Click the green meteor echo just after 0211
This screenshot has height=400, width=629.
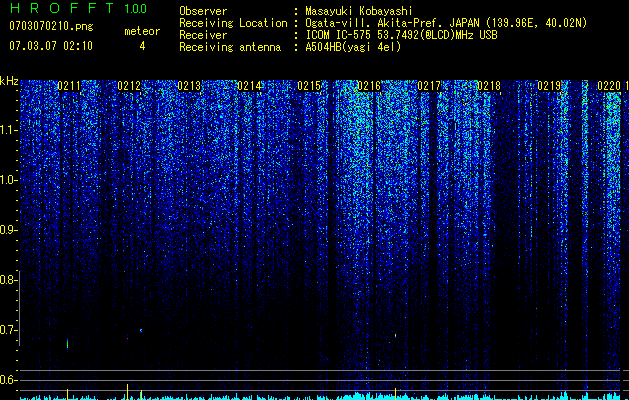[x=67, y=344]
